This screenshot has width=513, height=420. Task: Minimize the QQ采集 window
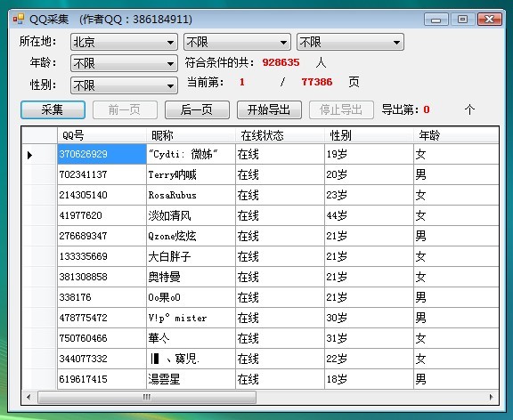coord(436,20)
